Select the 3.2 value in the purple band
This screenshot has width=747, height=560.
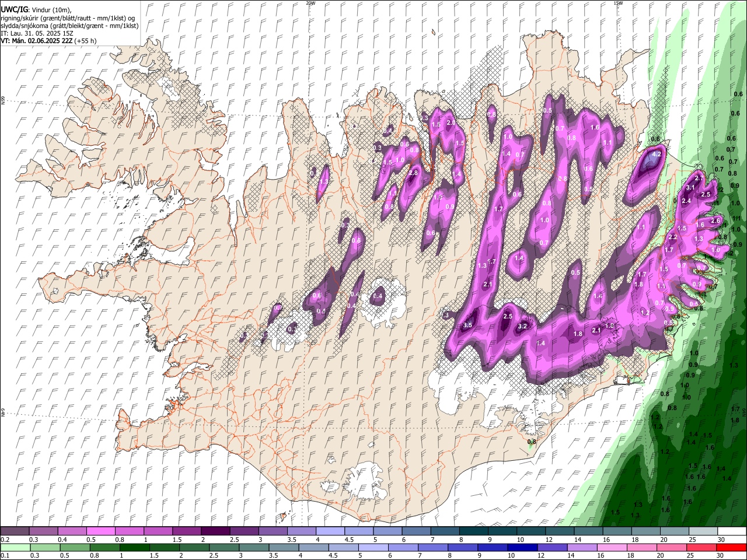coord(523,326)
